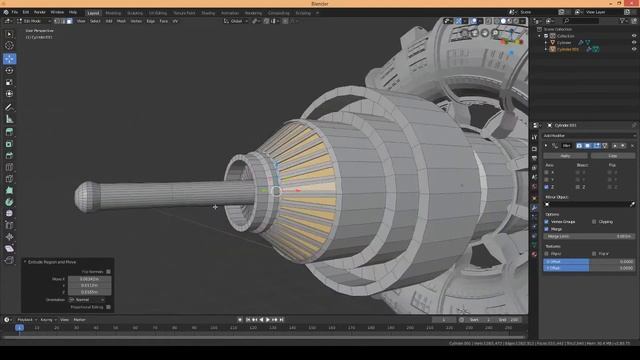
Task: Toggle the Z axis mirror checkbox
Action: (x=547, y=187)
